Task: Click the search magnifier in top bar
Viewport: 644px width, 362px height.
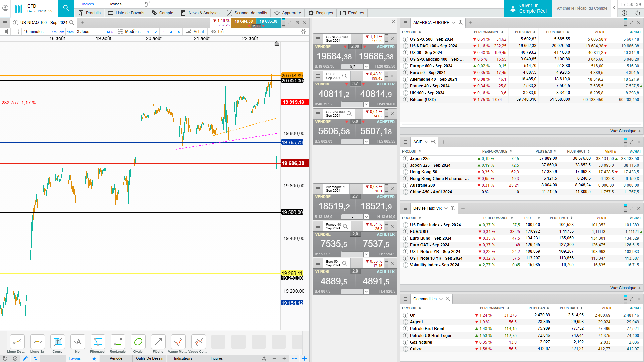Action: pos(66,8)
